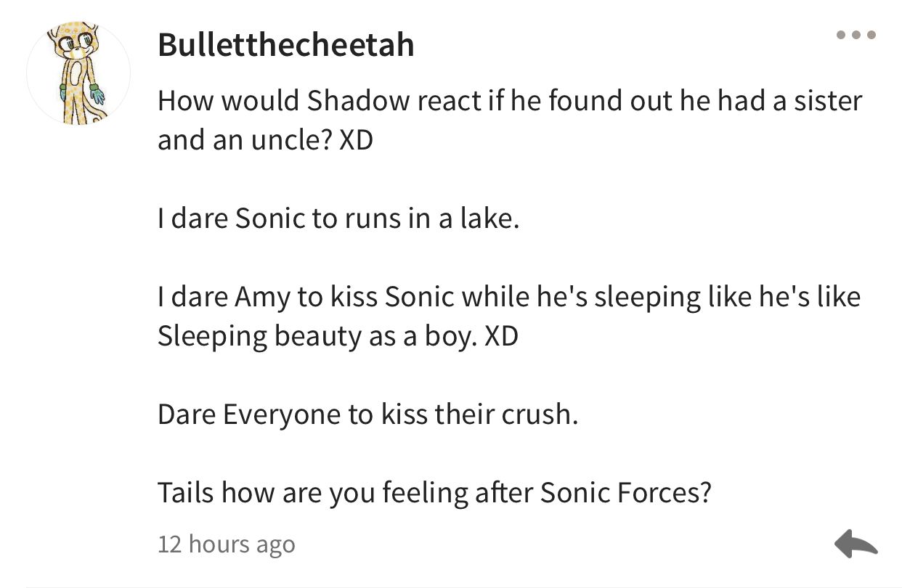Click the word "Tails" in the last question
The height and width of the screenshot is (588, 902).
[185, 493]
